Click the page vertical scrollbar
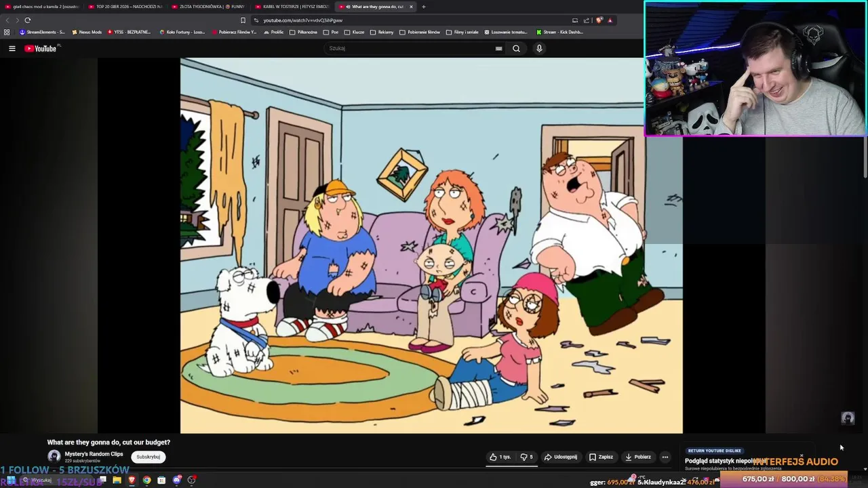Viewport: 868px width, 488px height. pos(865,156)
